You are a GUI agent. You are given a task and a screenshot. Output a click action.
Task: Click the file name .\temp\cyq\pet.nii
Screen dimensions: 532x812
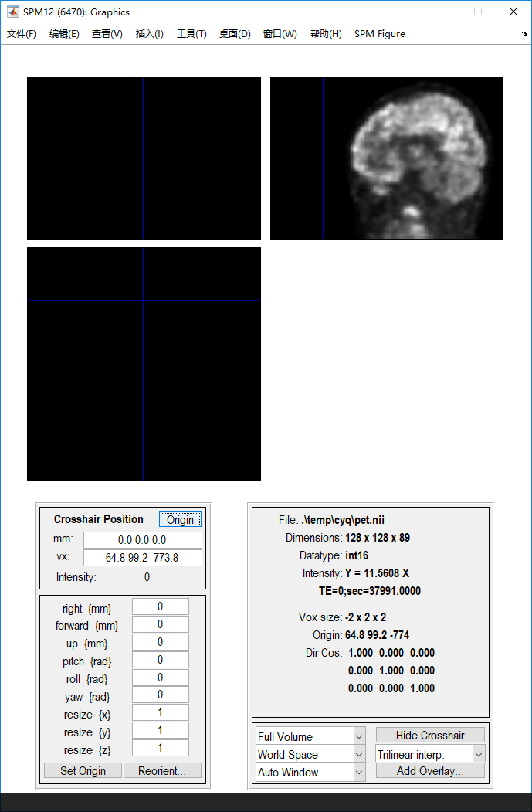(x=343, y=520)
